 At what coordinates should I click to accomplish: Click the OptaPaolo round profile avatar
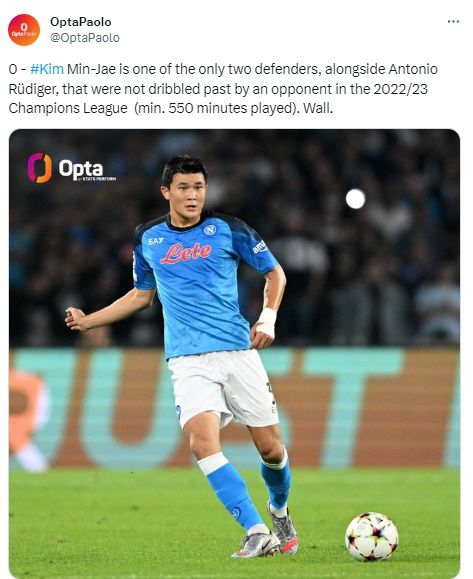pyautogui.click(x=24, y=30)
